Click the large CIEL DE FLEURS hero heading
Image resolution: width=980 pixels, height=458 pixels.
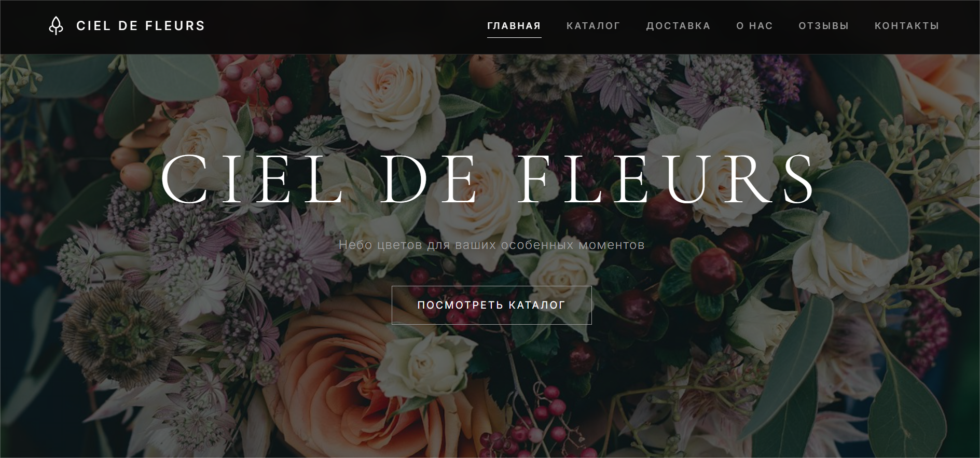click(x=489, y=179)
